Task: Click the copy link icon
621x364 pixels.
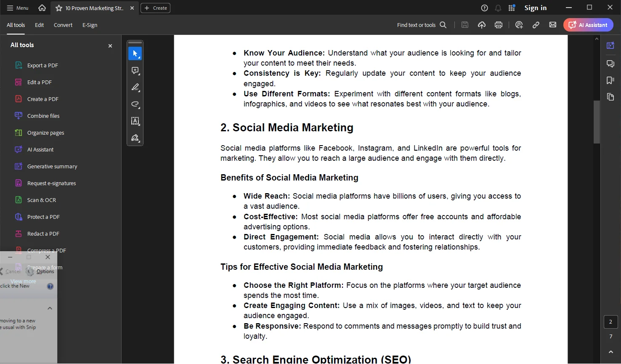Action: 536,25
